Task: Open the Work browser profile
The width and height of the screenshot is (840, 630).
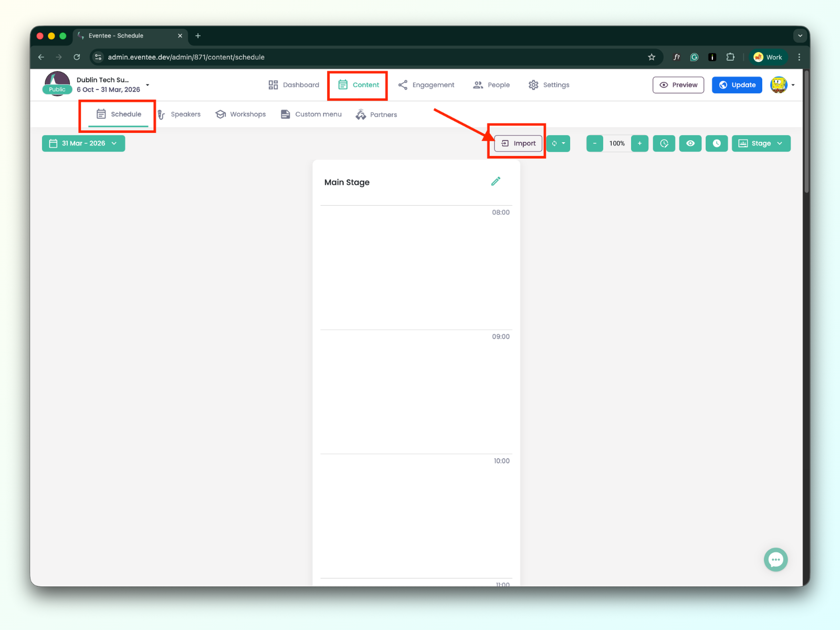Action: (768, 57)
